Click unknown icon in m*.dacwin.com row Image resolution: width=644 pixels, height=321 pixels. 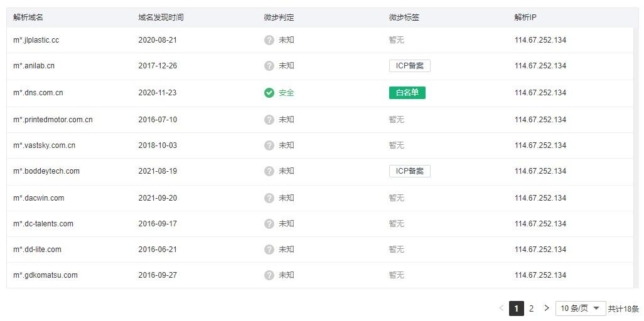click(269, 198)
